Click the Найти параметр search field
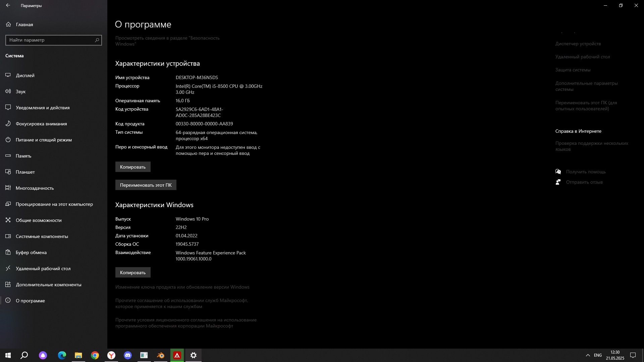644x362 pixels. [54, 40]
